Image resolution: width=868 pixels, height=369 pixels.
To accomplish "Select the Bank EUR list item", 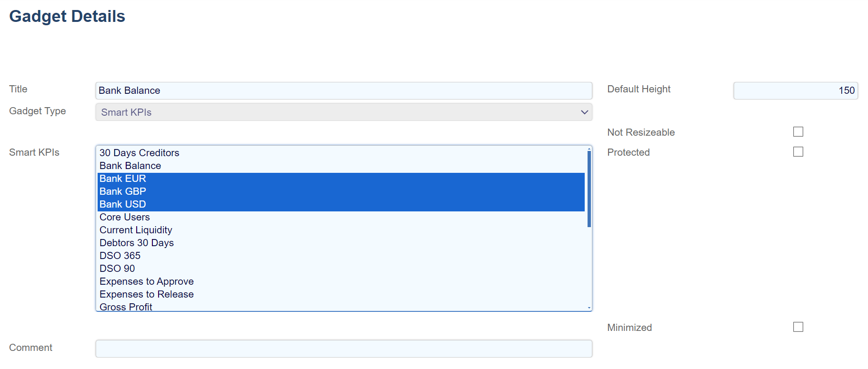I will 123,179.
